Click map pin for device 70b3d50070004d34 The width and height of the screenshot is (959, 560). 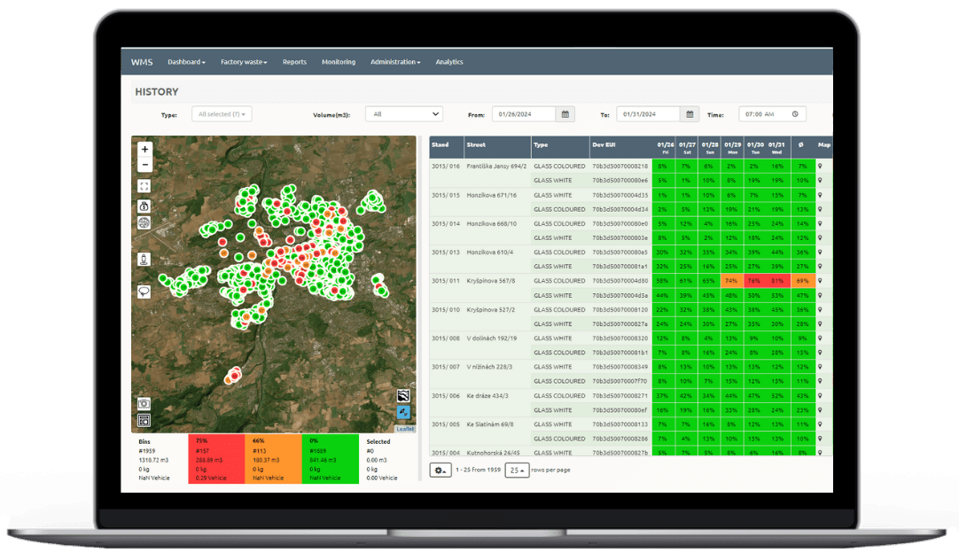820,209
